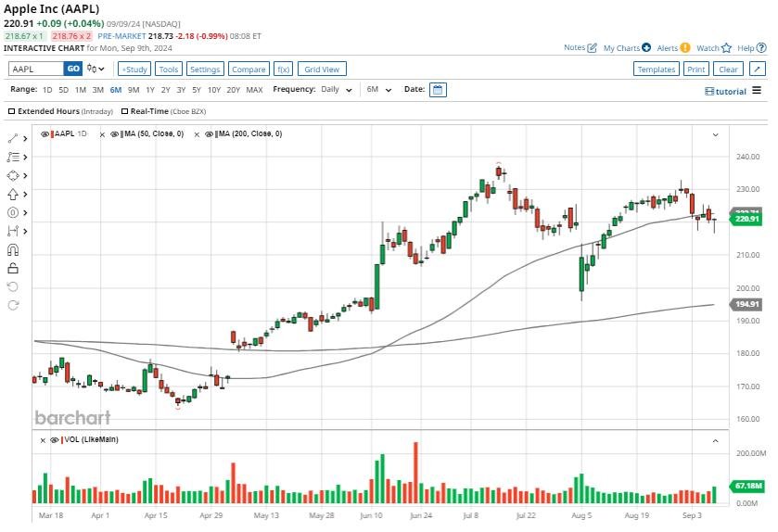Click the lock drawings icon
This screenshot has width=778, height=532.
tap(13, 268)
